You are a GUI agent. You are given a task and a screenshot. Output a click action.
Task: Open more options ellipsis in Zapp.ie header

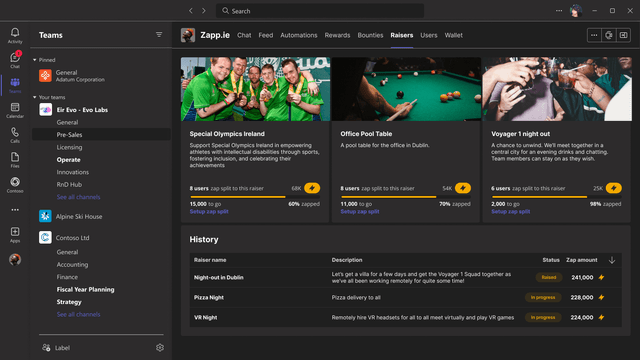tap(594, 36)
